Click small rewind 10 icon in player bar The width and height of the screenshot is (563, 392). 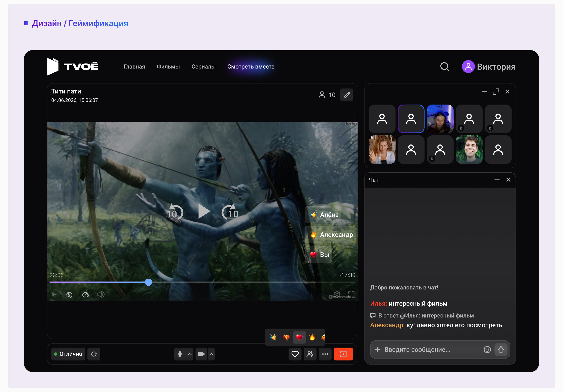[69, 295]
